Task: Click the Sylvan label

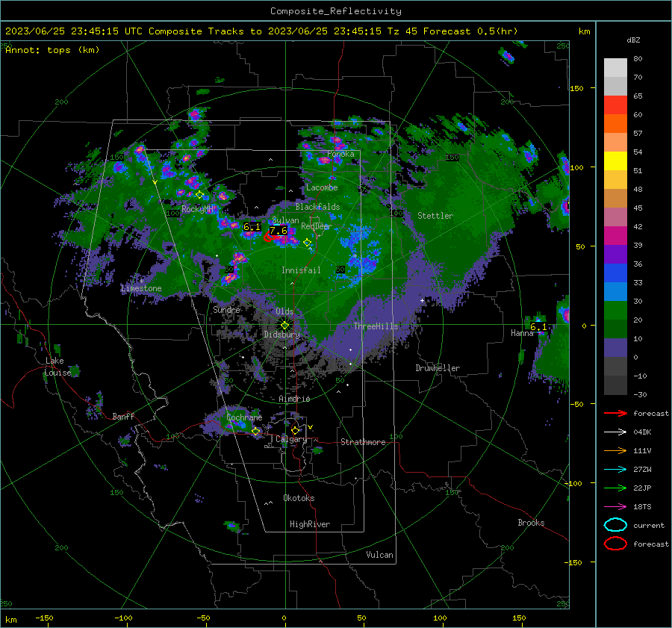Action: [285, 220]
